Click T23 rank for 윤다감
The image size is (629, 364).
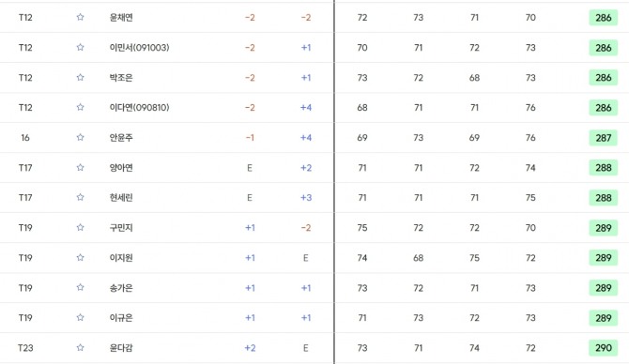point(25,348)
